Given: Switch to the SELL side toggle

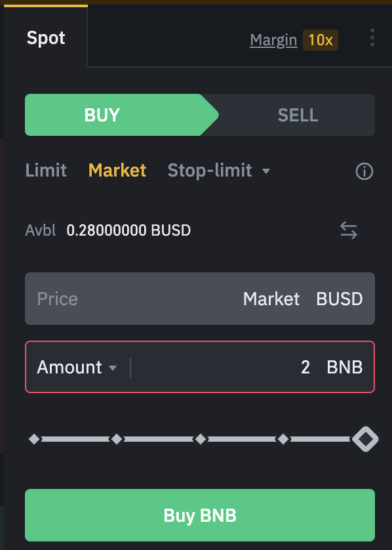Looking at the screenshot, I should pos(298,115).
